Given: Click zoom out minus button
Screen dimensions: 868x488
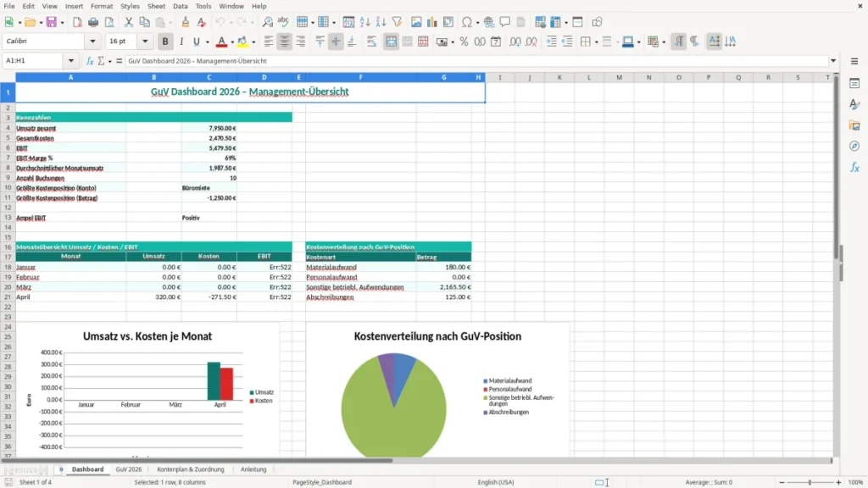Looking at the screenshot, I should point(782,482).
